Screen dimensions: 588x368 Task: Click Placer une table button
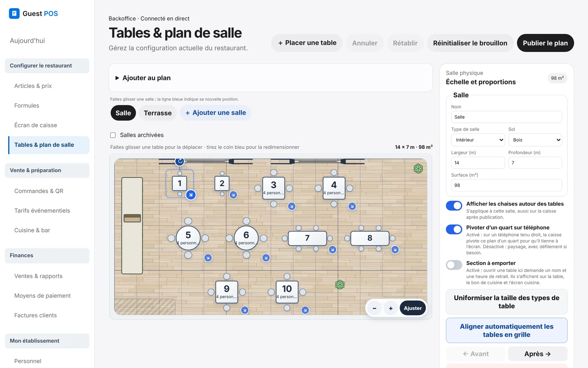click(x=307, y=43)
